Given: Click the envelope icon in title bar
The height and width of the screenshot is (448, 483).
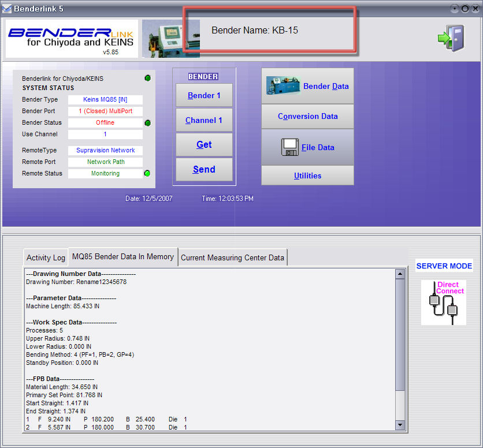Looking at the screenshot, I should 6,9.
